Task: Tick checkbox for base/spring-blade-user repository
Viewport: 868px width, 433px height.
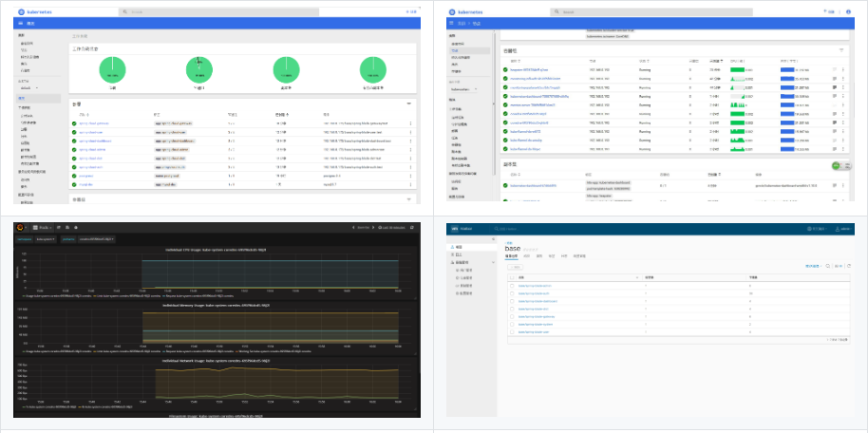Action: 512,332
